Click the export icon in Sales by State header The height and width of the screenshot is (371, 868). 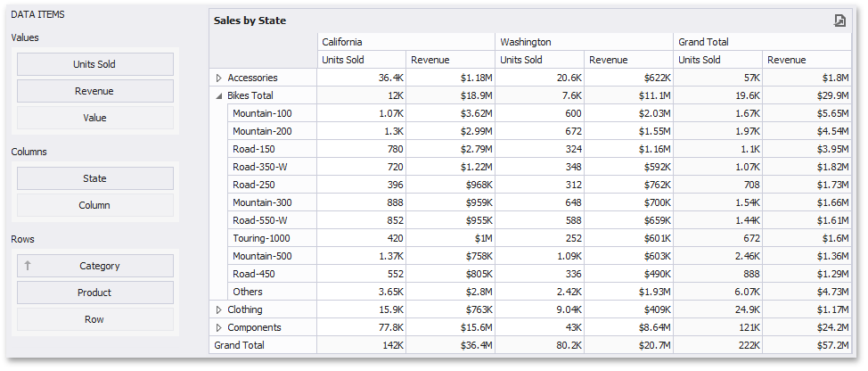pyautogui.click(x=839, y=21)
